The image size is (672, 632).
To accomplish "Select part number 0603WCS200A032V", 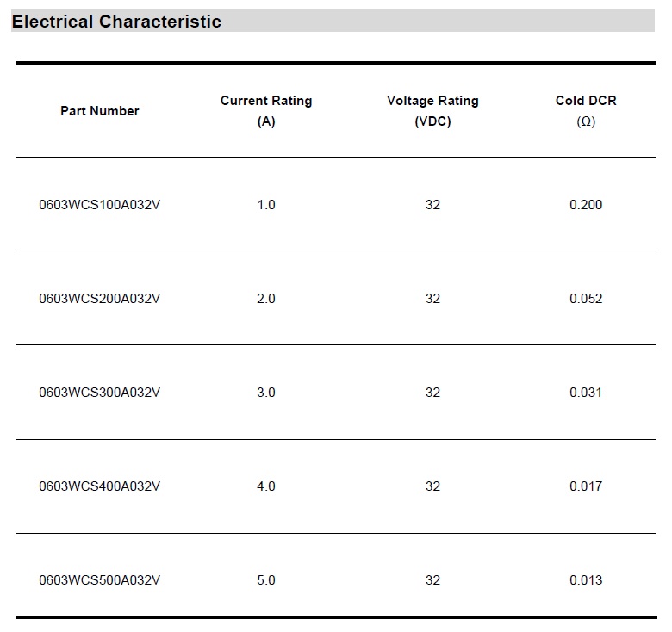I will [x=99, y=299].
